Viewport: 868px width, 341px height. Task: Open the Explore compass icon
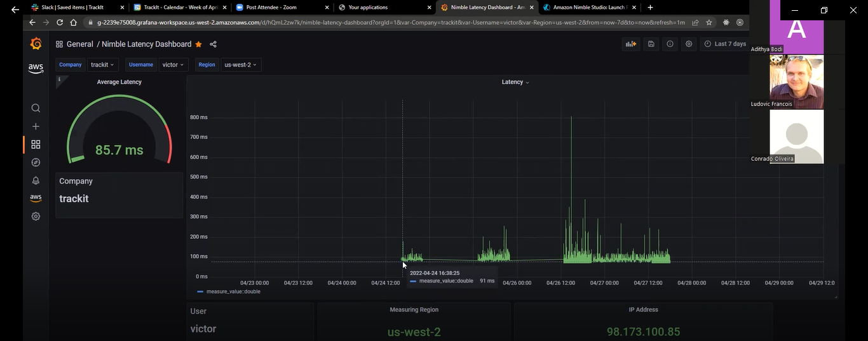(x=36, y=163)
